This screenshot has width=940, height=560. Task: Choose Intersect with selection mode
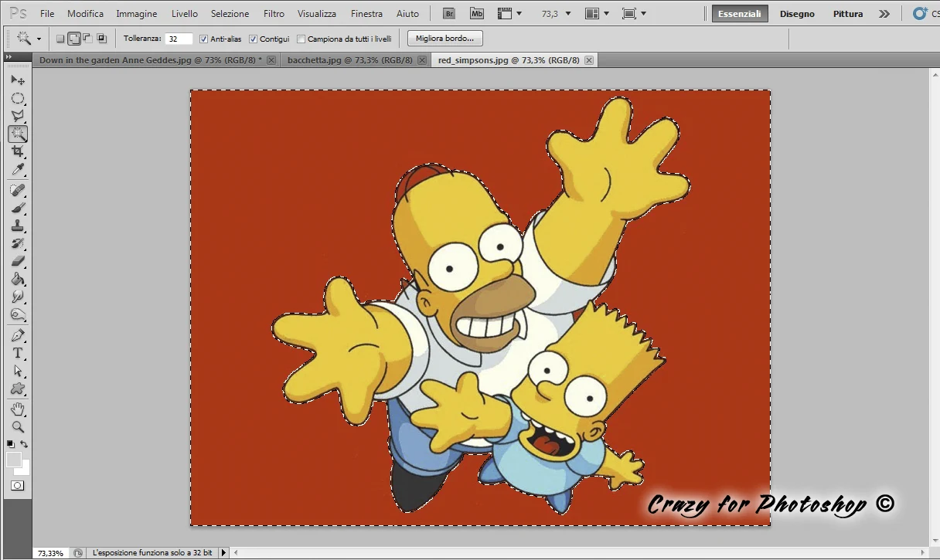(x=101, y=39)
